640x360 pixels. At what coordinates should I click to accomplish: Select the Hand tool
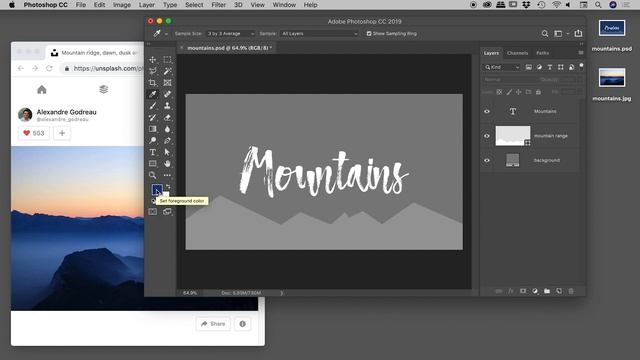click(x=167, y=164)
